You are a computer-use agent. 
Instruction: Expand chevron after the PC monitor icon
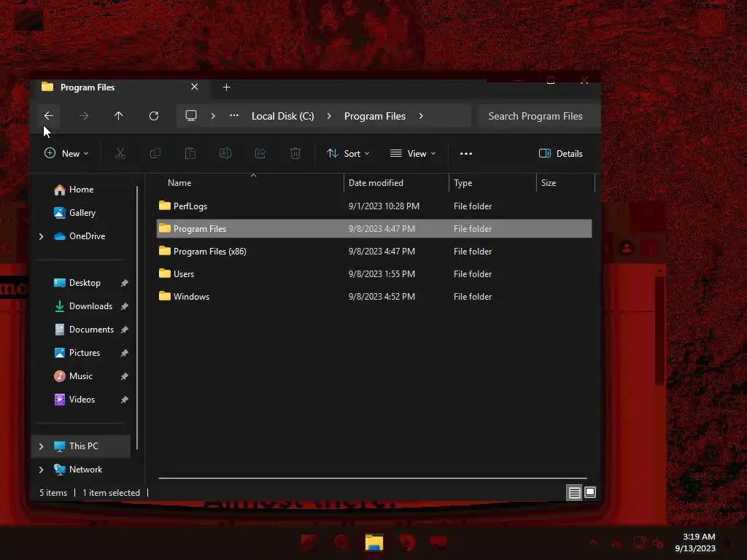(x=213, y=116)
